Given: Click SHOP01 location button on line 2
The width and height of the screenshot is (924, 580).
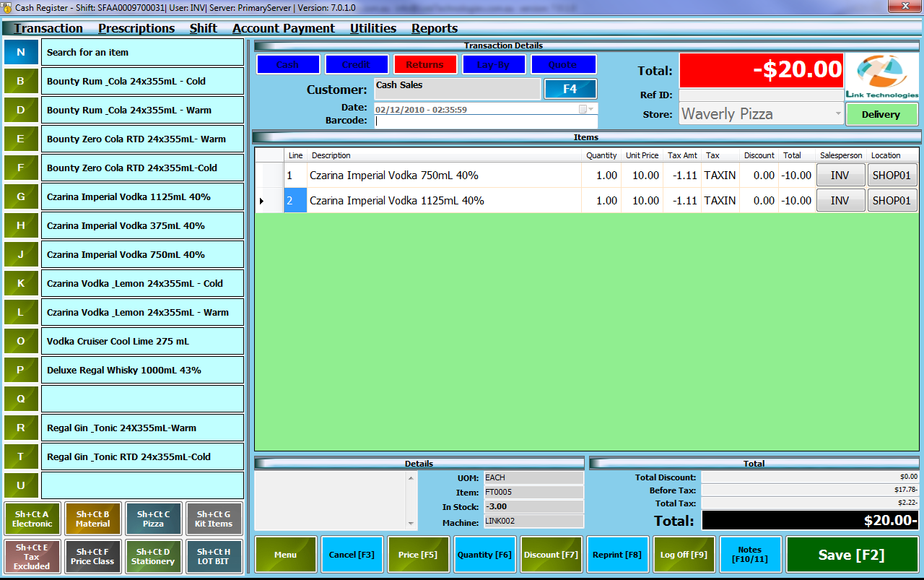Looking at the screenshot, I should pos(892,201).
